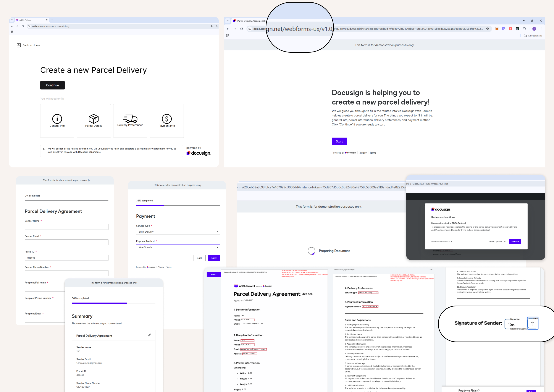
Task: Bookmark page with the star icon
Action: (487, 29)
